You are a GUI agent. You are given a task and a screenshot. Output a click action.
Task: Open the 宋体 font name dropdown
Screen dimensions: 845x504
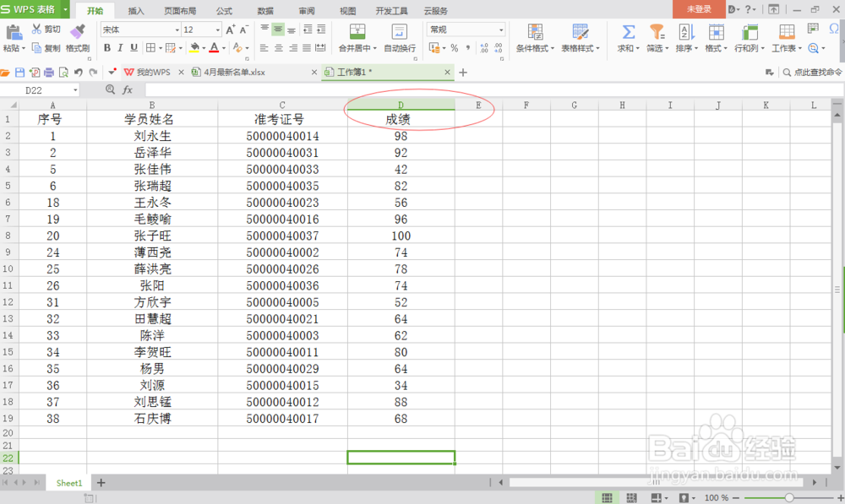click(x=177, y=30)
